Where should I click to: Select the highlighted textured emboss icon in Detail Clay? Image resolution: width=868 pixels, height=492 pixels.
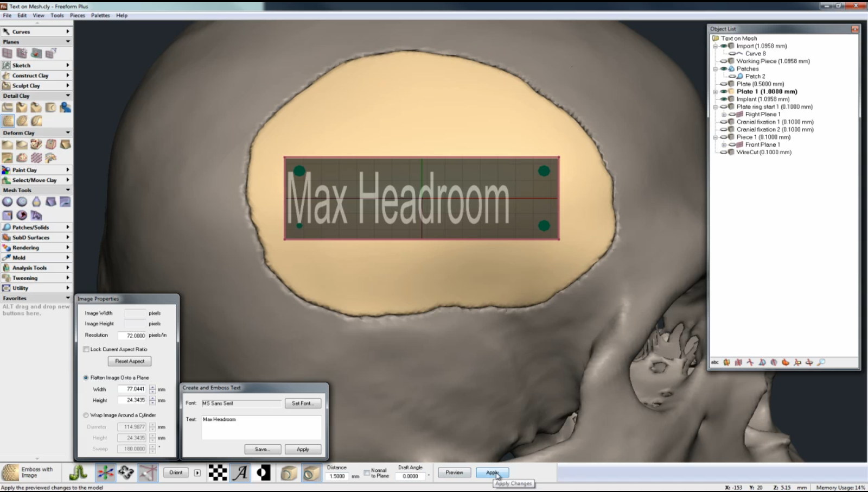[8, 121]
